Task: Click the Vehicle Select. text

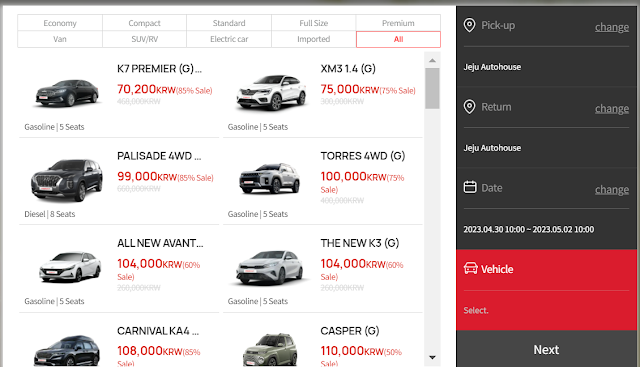Action: 476,310
